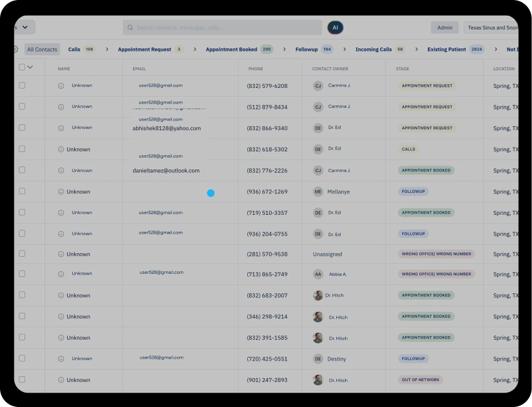This screenshot has width=532, height=407.
Task: Click DE avatar next to Destiny
Action: [318, 359]
